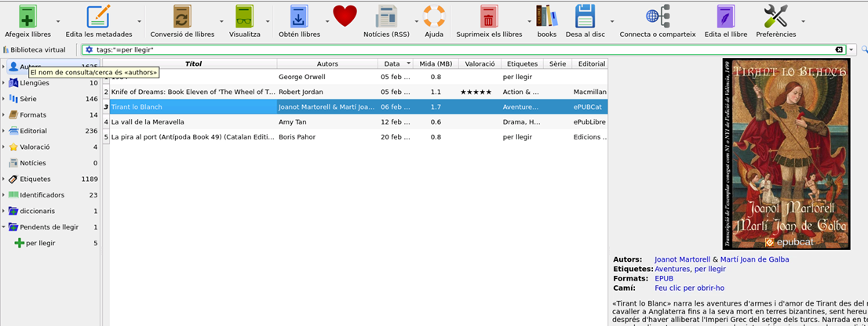Image resolution: width=868 pixels, height=326 pixels.
Task: Open the Joanot Martorell author link
Action: pyautogui.click(x=681, y=259)
